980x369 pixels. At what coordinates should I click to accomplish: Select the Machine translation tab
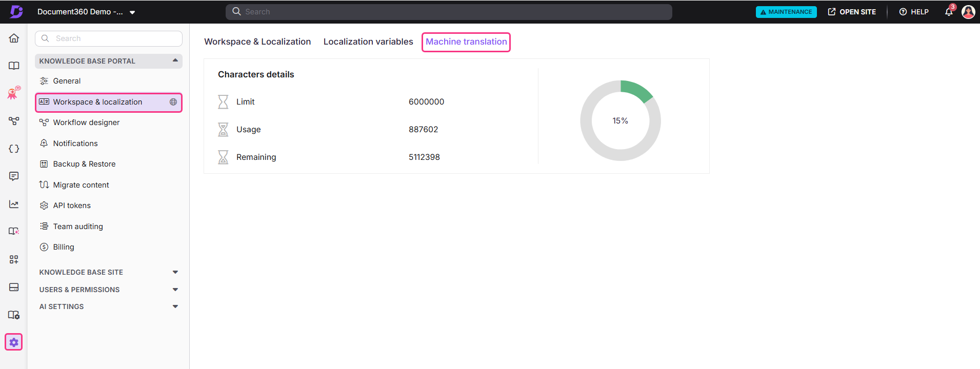coord(466,42)
